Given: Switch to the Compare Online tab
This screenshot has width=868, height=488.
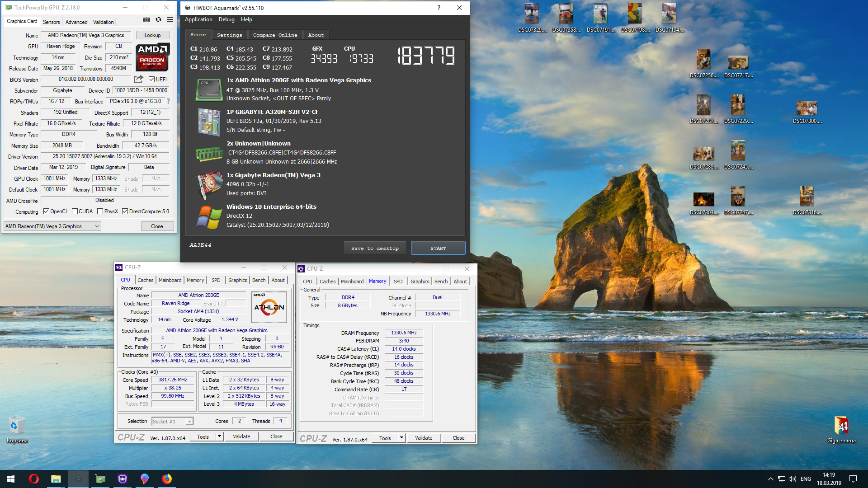Looking at the screenshot, I should (x=275, y=35).
